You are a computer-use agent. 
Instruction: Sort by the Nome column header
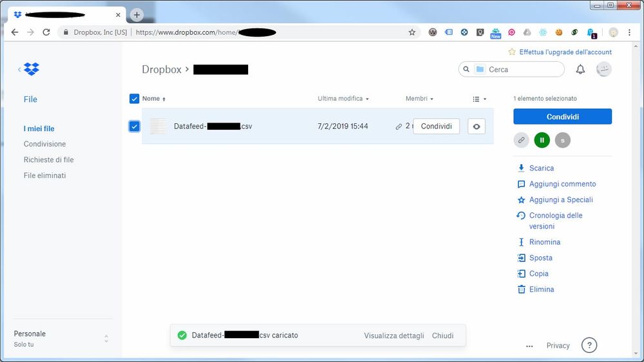click(153, 99)
